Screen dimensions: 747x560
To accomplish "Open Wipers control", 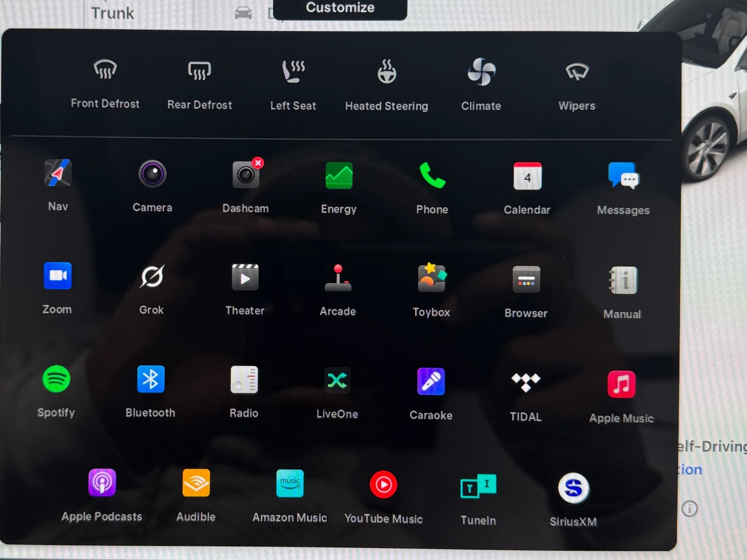I will [577, 72].
